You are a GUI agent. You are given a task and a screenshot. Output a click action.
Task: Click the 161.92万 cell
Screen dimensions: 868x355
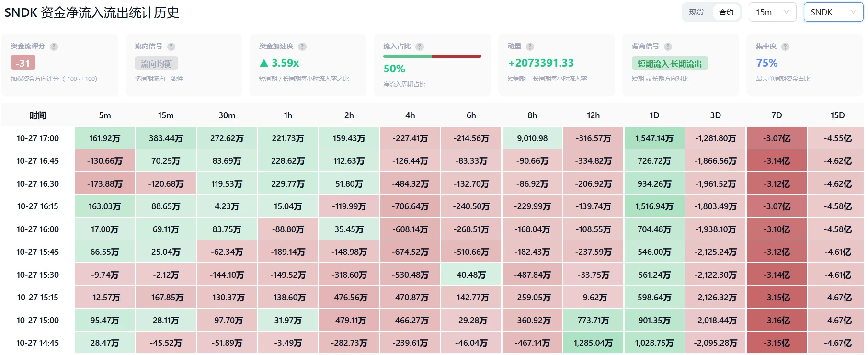[x=105, y=138]
